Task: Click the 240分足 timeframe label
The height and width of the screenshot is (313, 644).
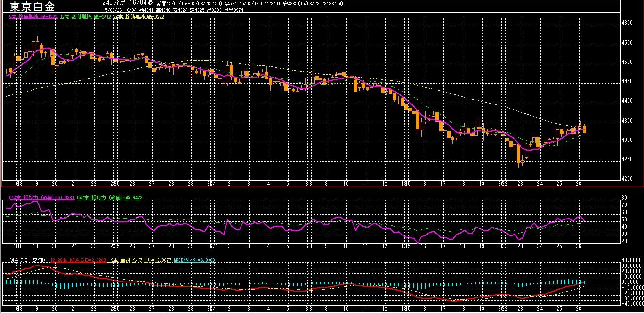Action: 114,3
